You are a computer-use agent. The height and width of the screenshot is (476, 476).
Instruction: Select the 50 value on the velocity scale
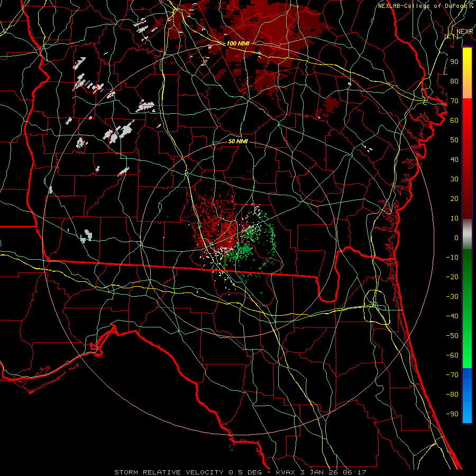(454, 140)
